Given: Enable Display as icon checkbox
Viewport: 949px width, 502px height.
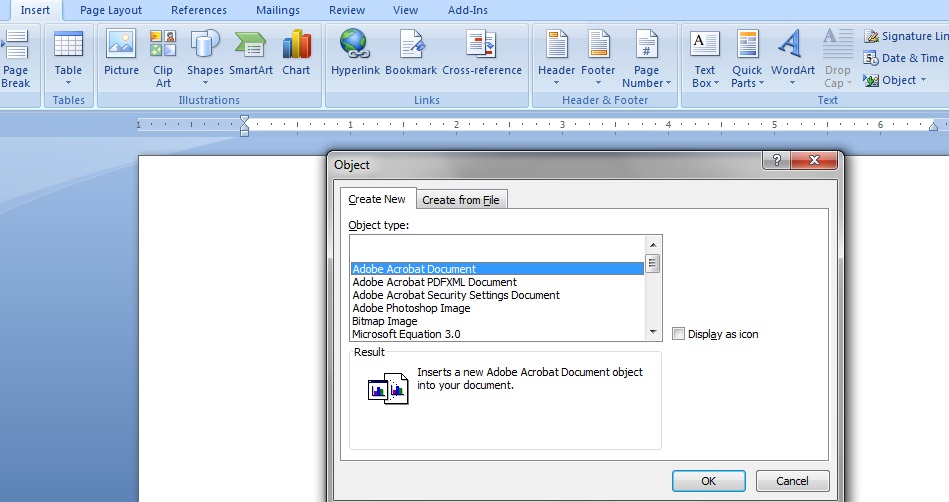Looking at the screenshot, I should 678,334.
